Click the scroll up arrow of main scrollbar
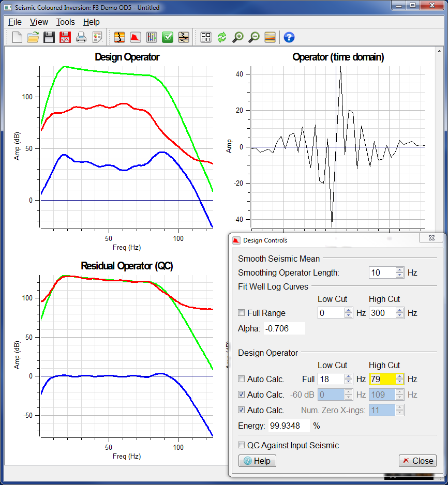 (439, 51)
